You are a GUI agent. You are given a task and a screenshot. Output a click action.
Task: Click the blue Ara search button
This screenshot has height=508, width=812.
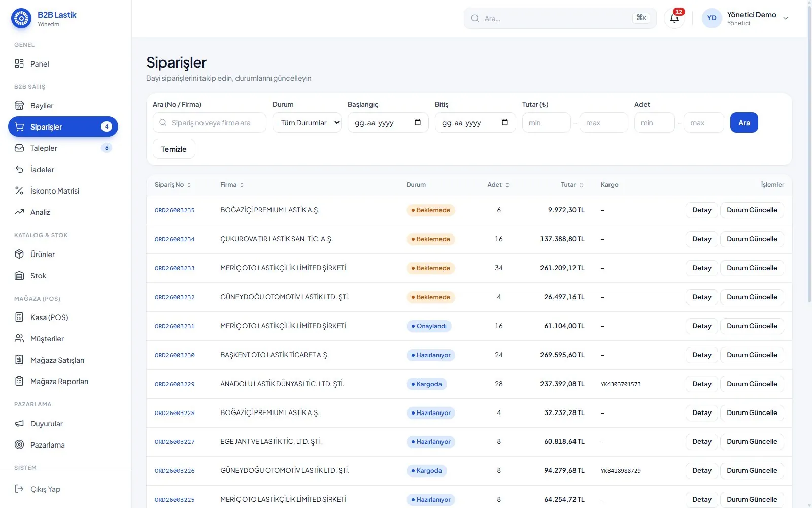pos(744,122)
